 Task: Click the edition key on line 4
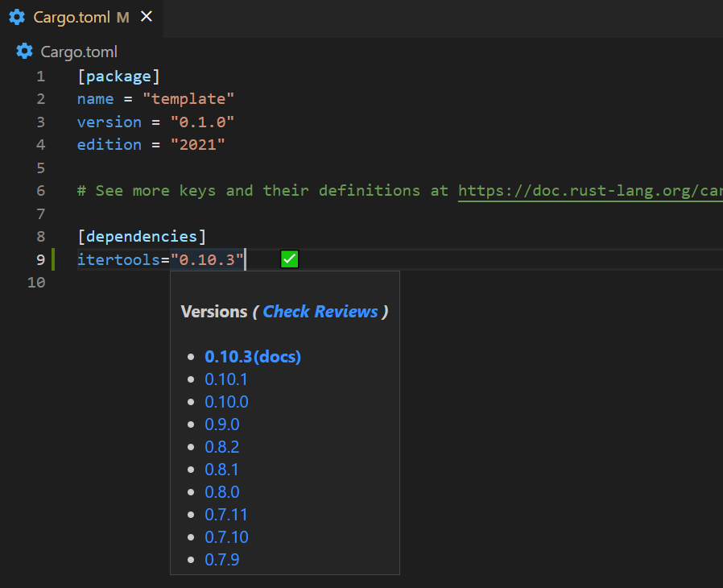pos(109,145)
